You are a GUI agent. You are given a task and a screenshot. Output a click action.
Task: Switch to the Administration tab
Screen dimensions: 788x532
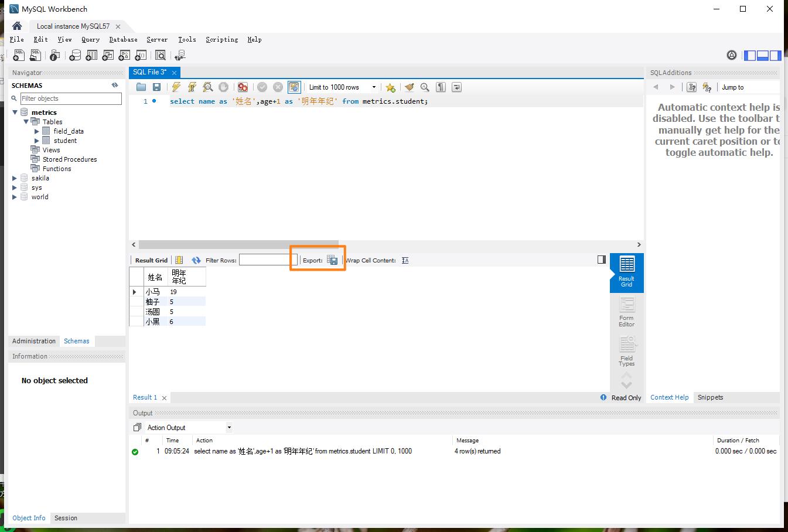(34, 341)
